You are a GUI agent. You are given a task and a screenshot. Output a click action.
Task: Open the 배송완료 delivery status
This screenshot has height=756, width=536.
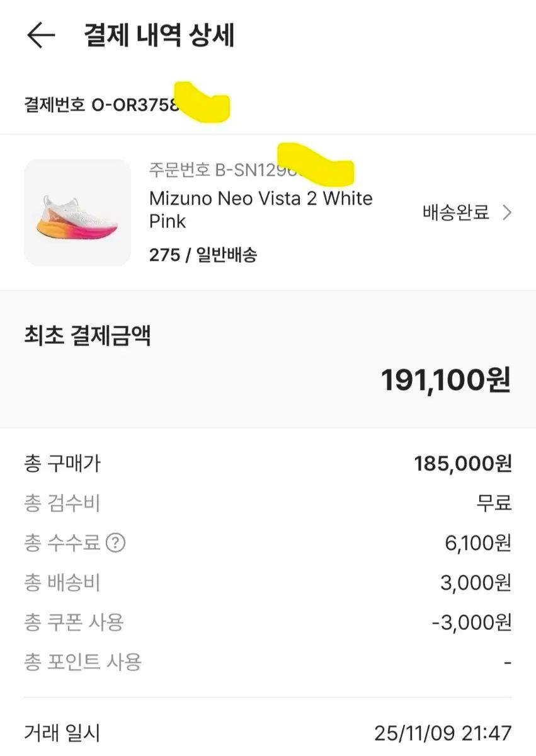pyautogui.click(x=455, y=213)
